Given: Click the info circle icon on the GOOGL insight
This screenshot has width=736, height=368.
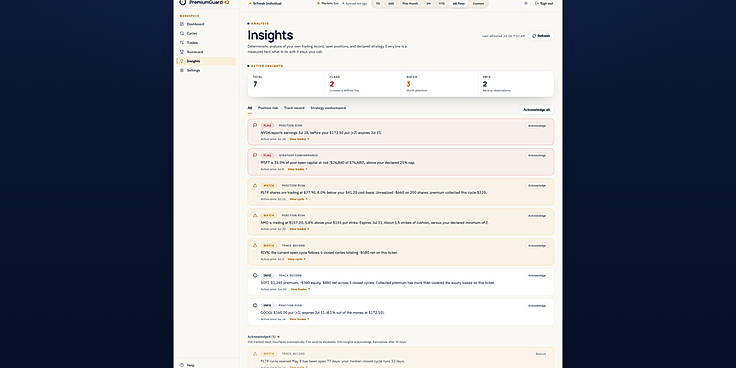Looking at the screenshot, I should (255, 305).
